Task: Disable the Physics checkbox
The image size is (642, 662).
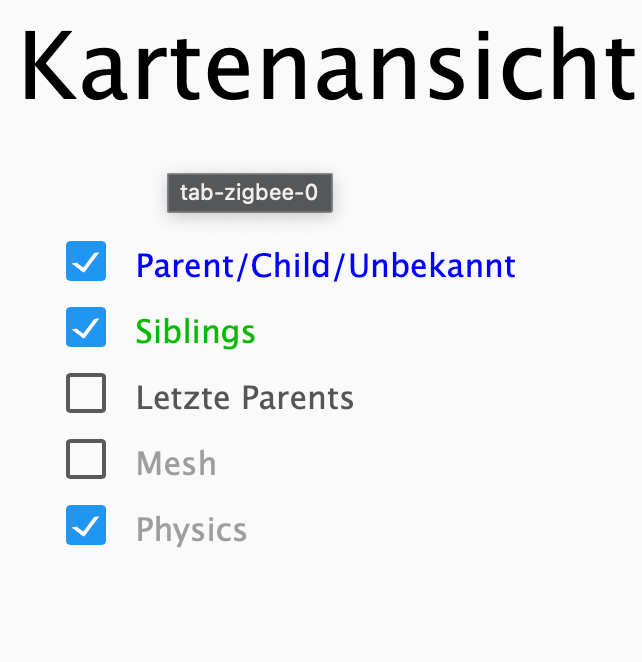Action: [86, 526]
